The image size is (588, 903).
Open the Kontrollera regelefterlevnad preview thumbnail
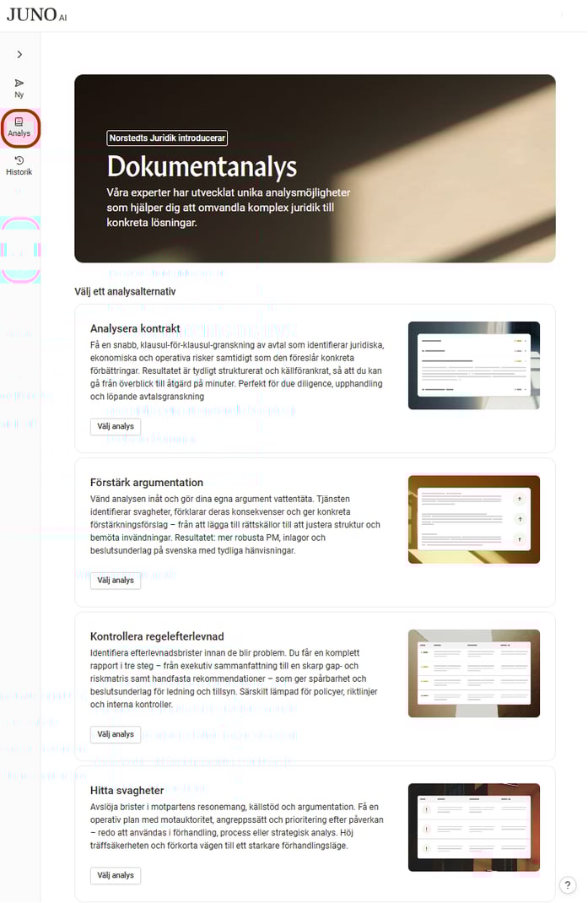473,673
